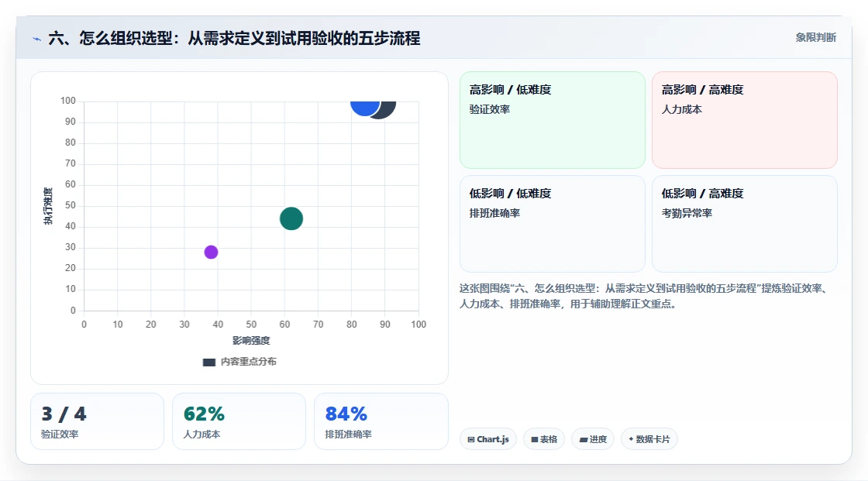Click the 象限判断 label in header

tap(815, 37)
